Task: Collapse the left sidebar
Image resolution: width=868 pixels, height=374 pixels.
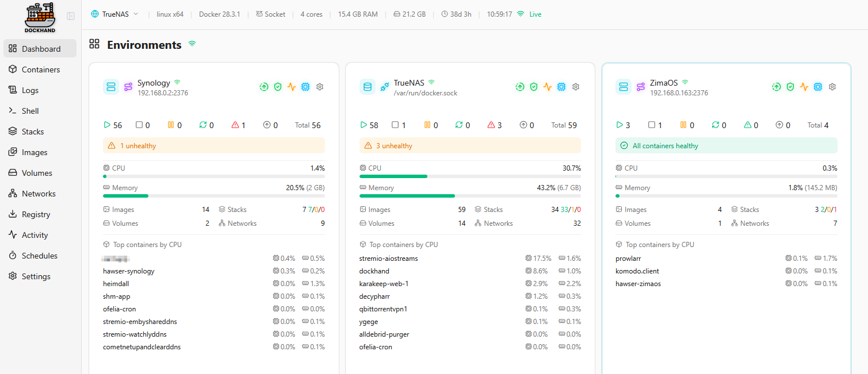Action: tap(71, 16)
